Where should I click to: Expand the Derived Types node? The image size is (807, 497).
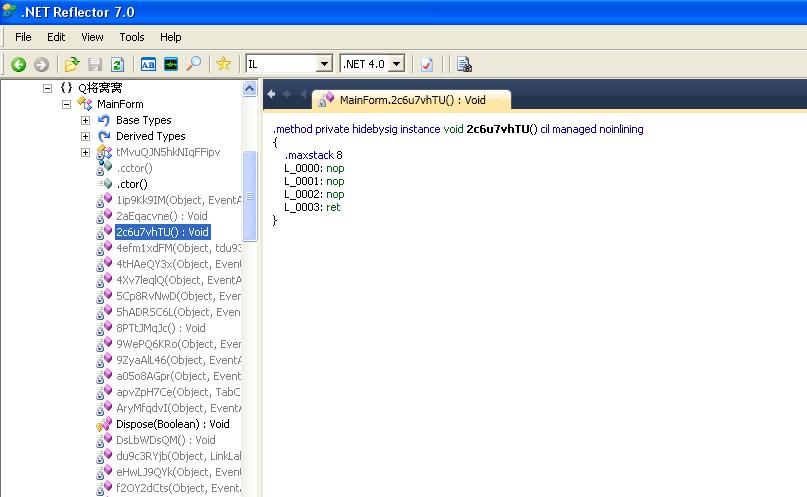(x=85, y=136)
